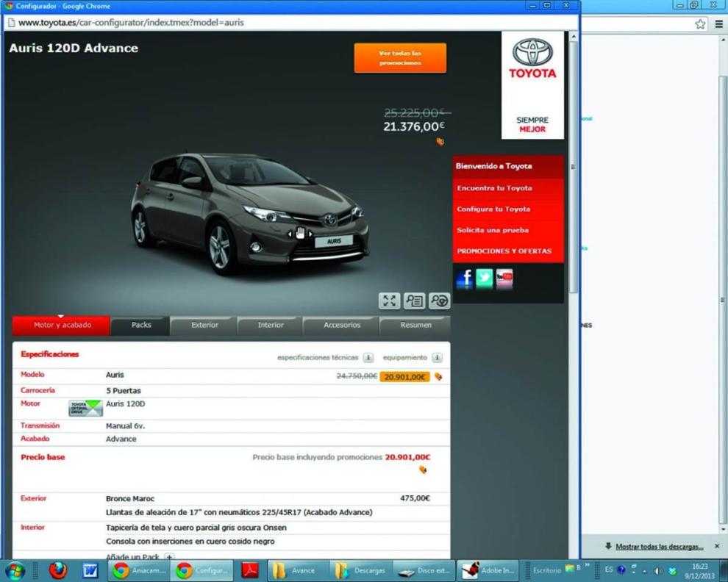Screen dimensions: 728x582
Task: Switch to the Packs tab
Action: (141, 326)
